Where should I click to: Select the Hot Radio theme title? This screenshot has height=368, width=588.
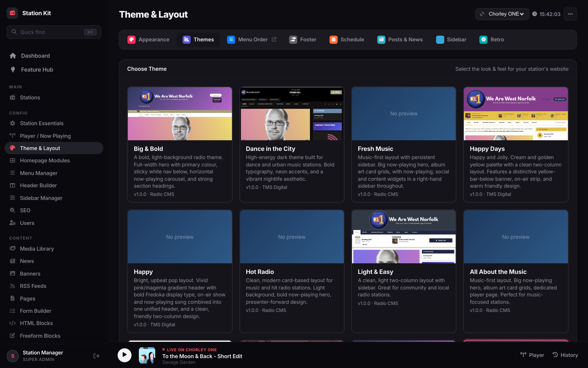tap(260, 272)
